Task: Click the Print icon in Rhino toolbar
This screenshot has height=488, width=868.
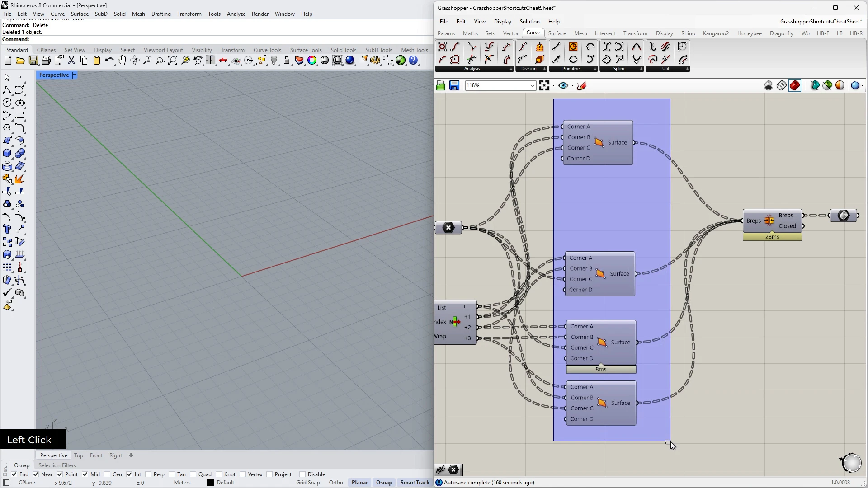Action: click(x=46, y=61)
